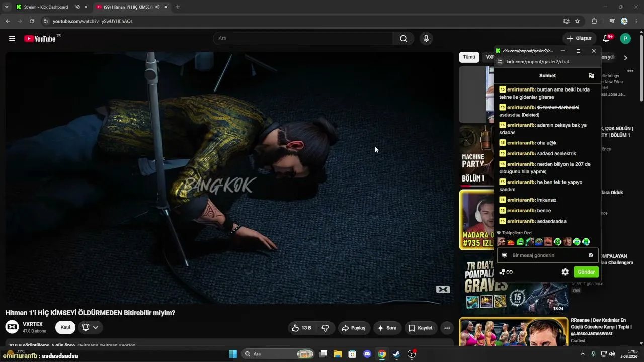Share the video with Paylaş
This screenshot has height=362, width=644.
(354, 328)
